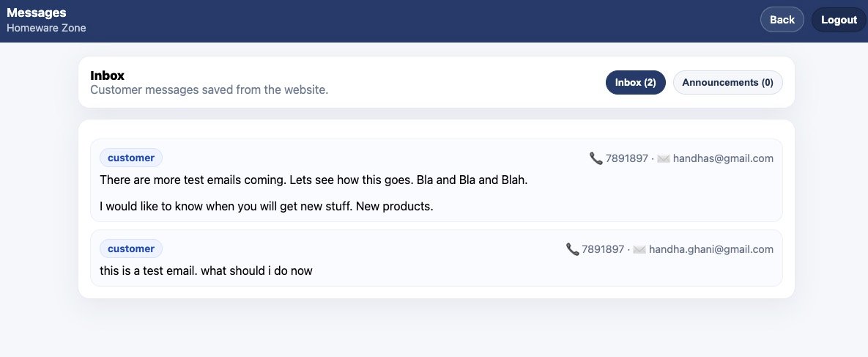Click the Messages page title
Viewport: 868px width, 357px height.
tap(37, 12)
